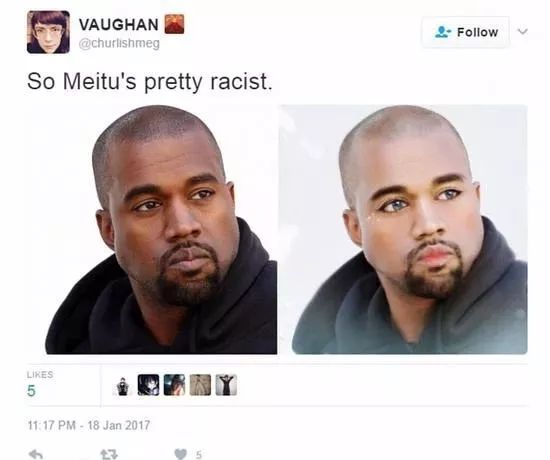
Task: Open the first liker's small avatar
Action: click(x=122, y=386)
